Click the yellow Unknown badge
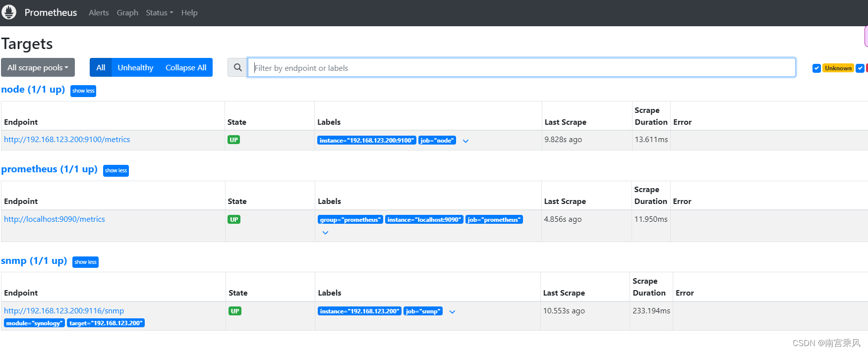This screenshot has width=868, height=352. point(838,68)
